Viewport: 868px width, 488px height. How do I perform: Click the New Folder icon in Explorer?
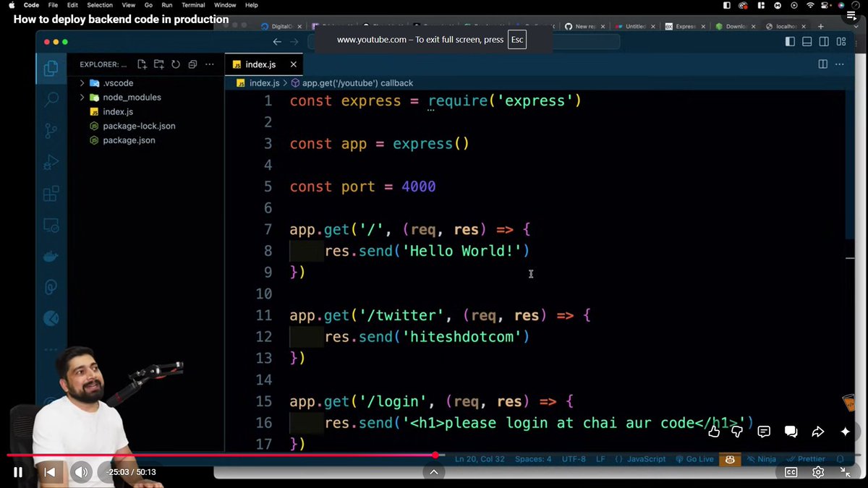coord(158,64)
